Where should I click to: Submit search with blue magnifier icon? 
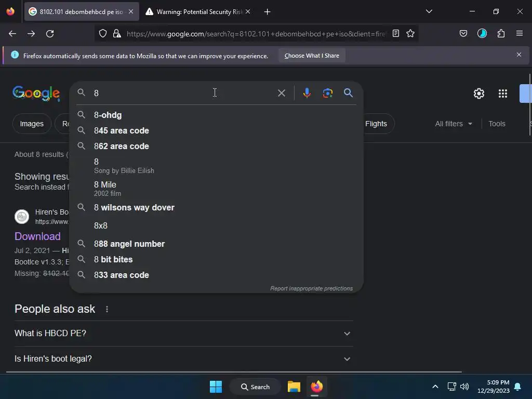click(348, 92)
